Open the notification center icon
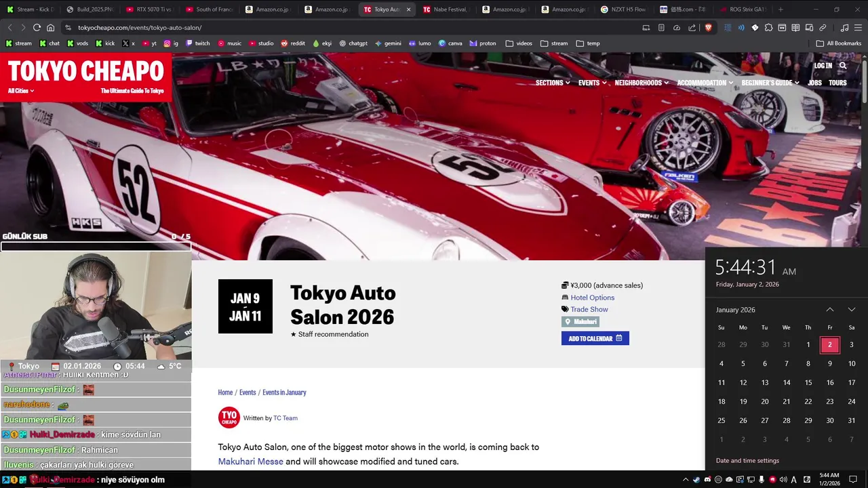Viewport: 868px width, 488px height. (853, 480)
